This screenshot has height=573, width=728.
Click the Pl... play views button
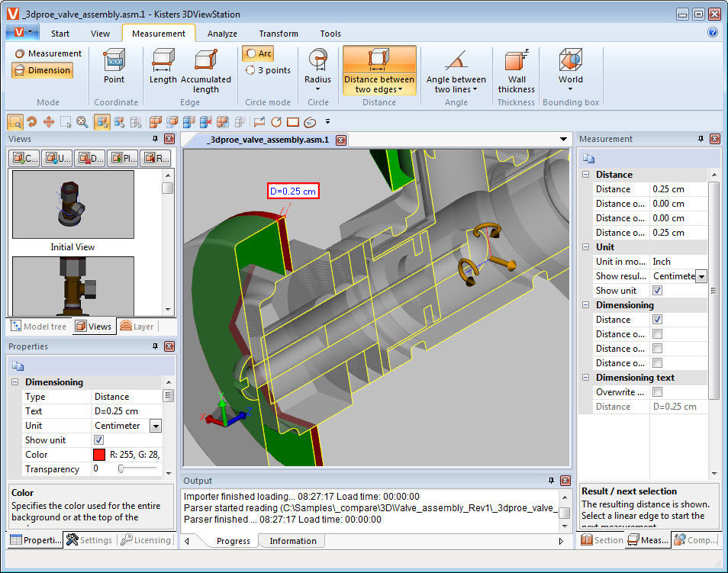(x=123, y=159)
